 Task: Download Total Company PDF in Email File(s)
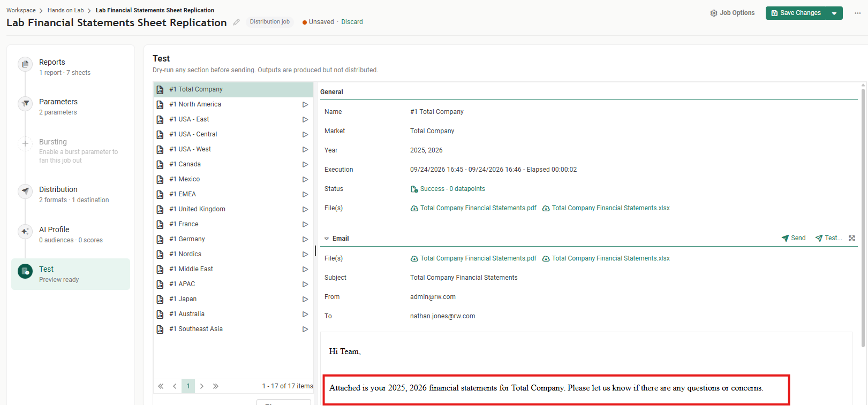click(473, 258)
